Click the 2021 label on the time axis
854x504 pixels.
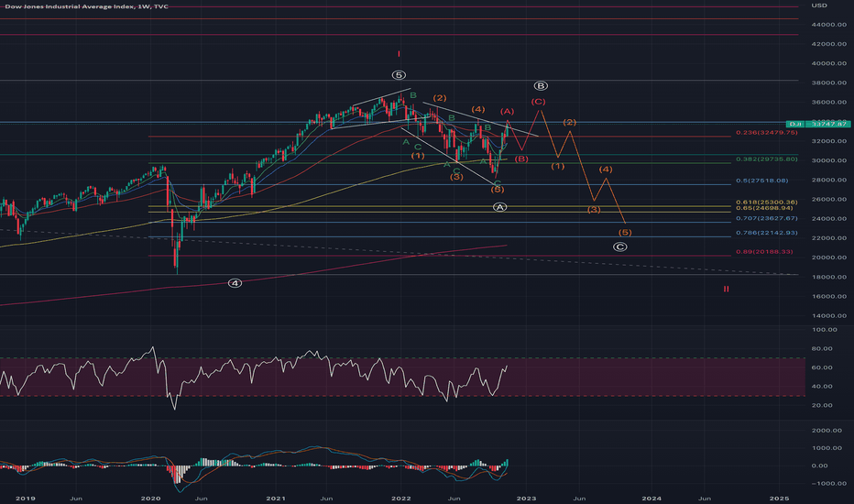tap(276, 498)
